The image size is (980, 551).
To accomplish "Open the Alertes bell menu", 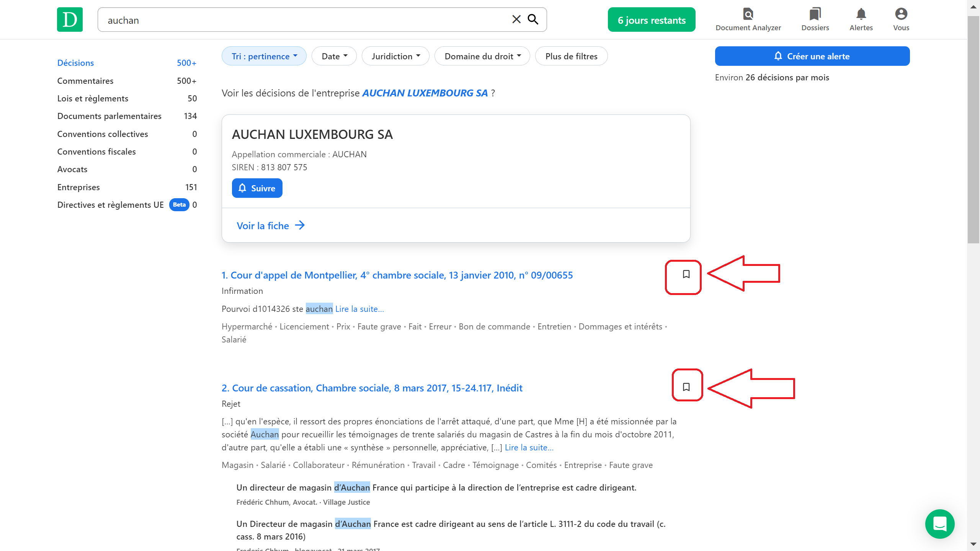I will tap(861, 20).
